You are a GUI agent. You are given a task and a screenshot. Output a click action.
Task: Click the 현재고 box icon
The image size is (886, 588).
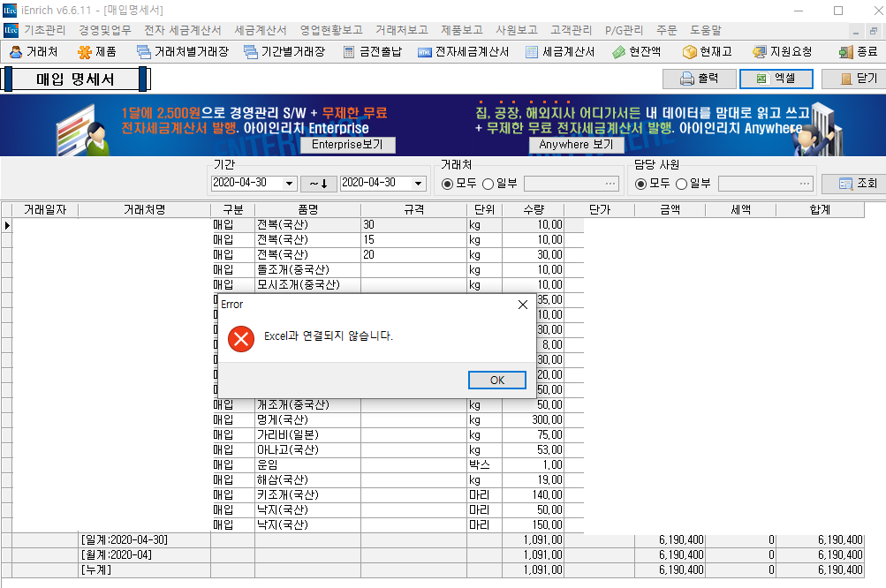(689, 52)
